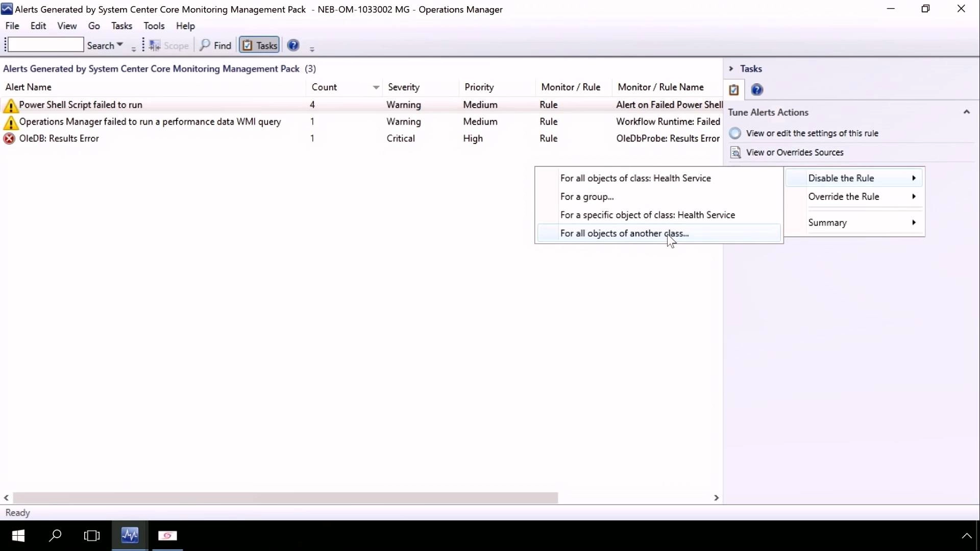Click View or Overrides Sources link
The width and height of the screenshot is (980, 551).
pos(795,152)
